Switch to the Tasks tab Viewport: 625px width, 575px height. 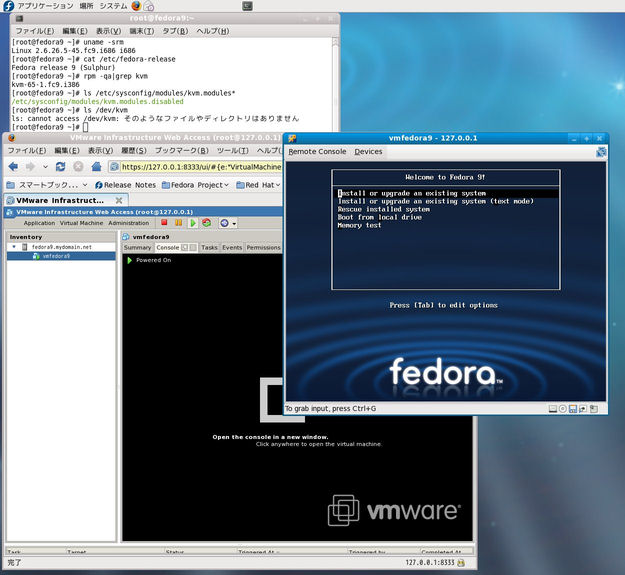tap(209, 247)
